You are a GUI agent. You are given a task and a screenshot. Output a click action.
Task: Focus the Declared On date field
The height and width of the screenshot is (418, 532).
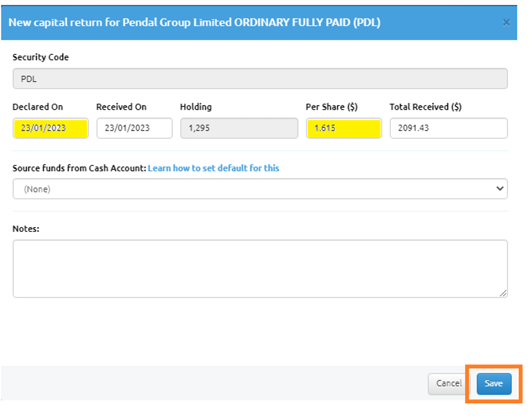click(x=51, y=128)
